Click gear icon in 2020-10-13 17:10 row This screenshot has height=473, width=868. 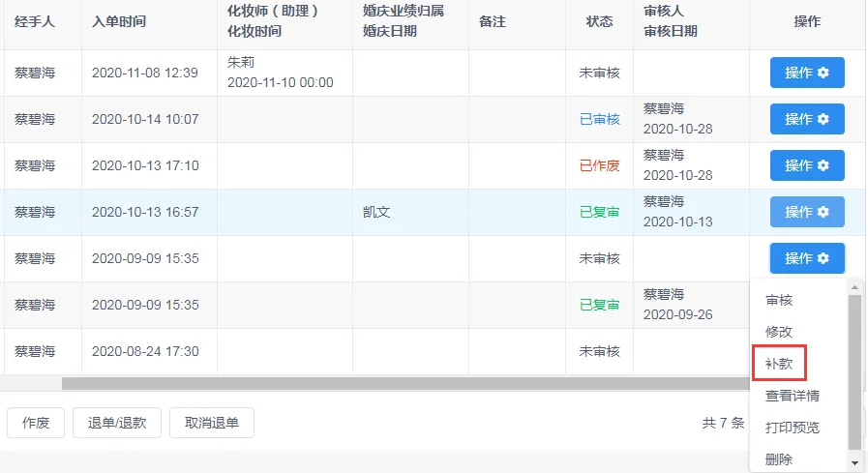pyautogui.click(x=823, y=165)
